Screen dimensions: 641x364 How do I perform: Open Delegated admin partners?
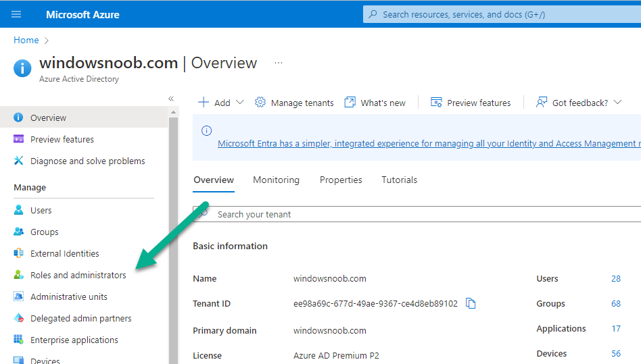coord(81,318)
